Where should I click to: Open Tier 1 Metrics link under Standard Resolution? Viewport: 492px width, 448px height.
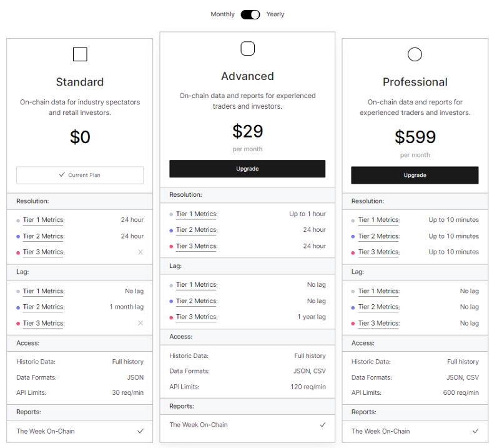(x=44, y=220)
